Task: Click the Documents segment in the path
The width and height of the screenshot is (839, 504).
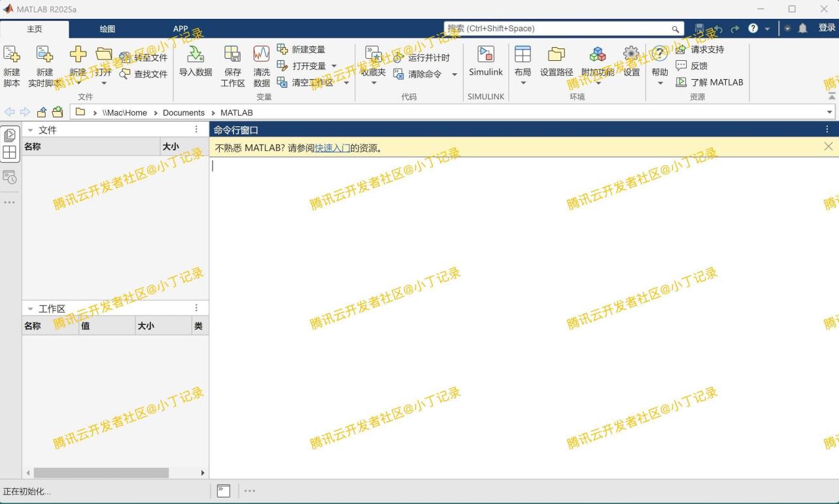Action: pyautogui.click(x=184, y=112)
